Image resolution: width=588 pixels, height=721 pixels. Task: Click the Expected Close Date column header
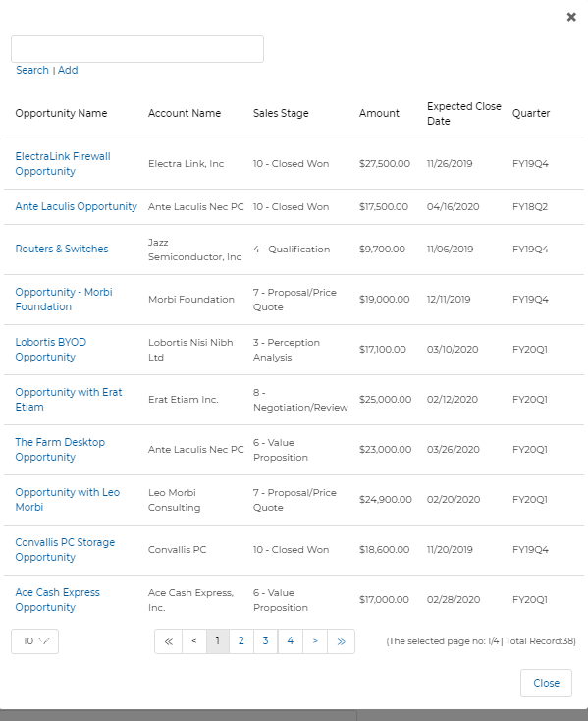pos(464,114)
